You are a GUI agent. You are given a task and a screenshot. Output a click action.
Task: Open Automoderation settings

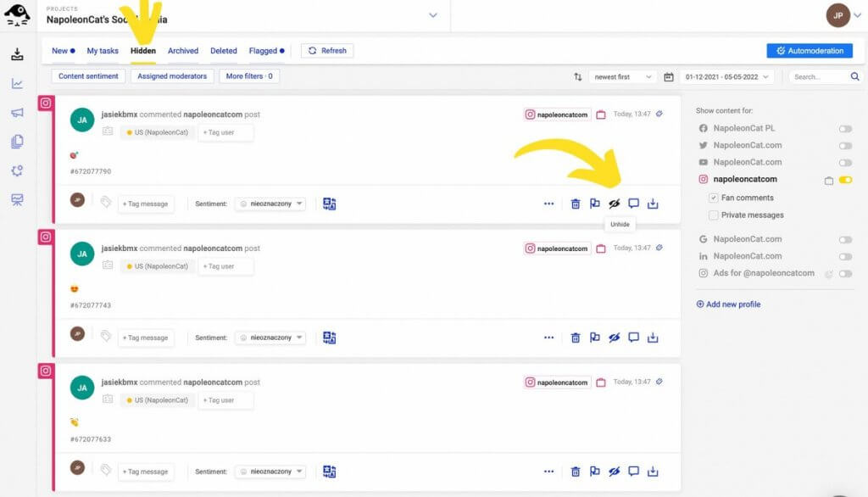810,51
